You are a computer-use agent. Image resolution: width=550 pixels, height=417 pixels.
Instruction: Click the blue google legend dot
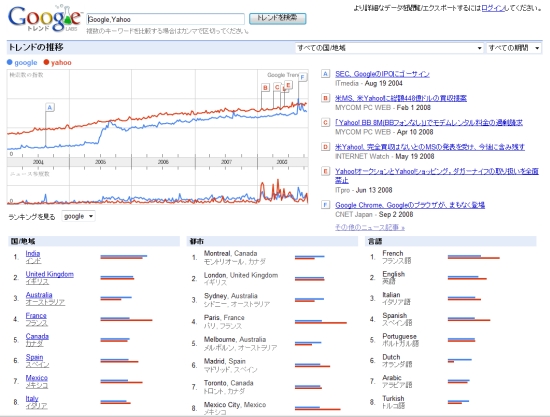(x=9, y=62)
